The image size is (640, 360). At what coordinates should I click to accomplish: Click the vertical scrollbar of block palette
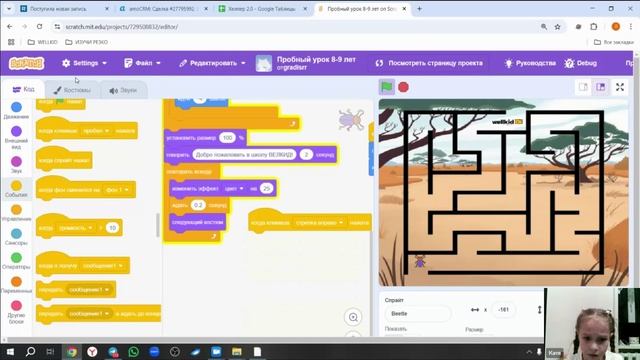[158, 225]
